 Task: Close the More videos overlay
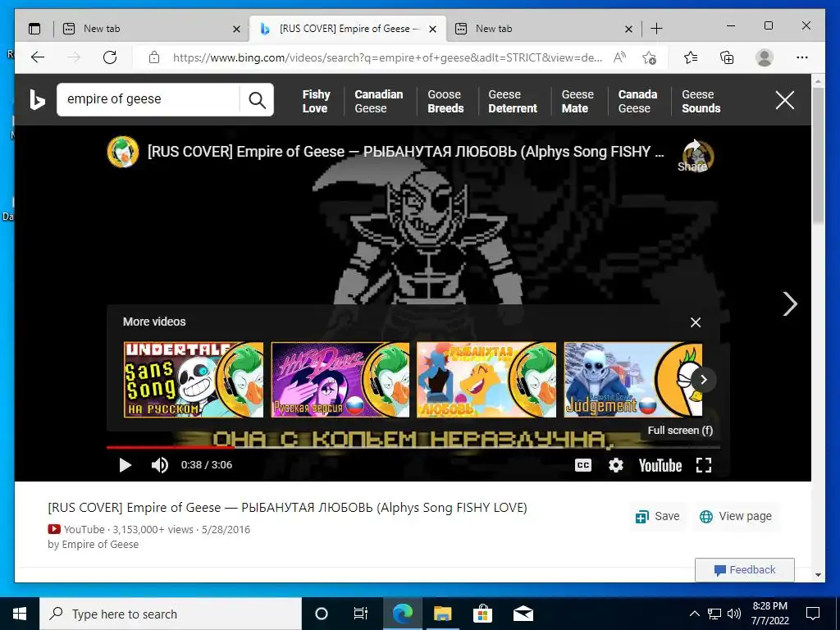tap(696, 322)
